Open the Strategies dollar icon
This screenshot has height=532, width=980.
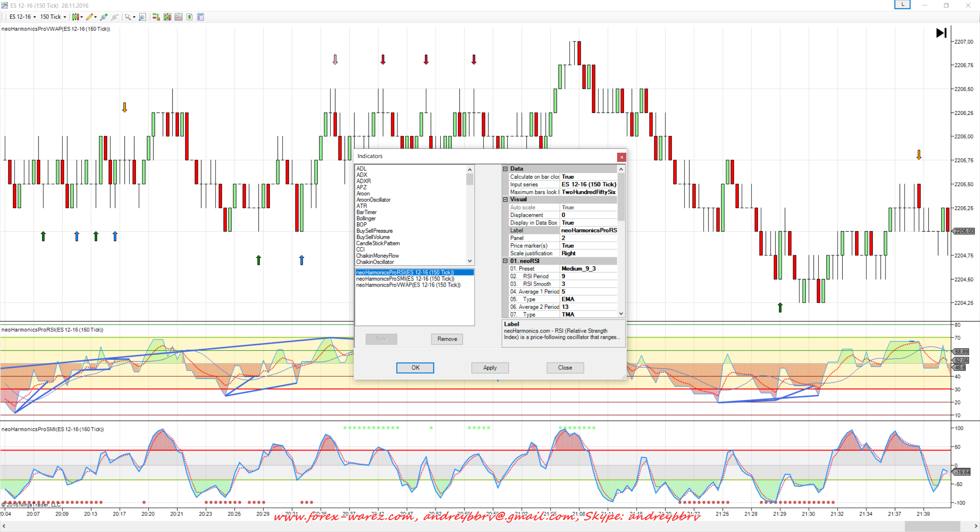click(189, 17)
